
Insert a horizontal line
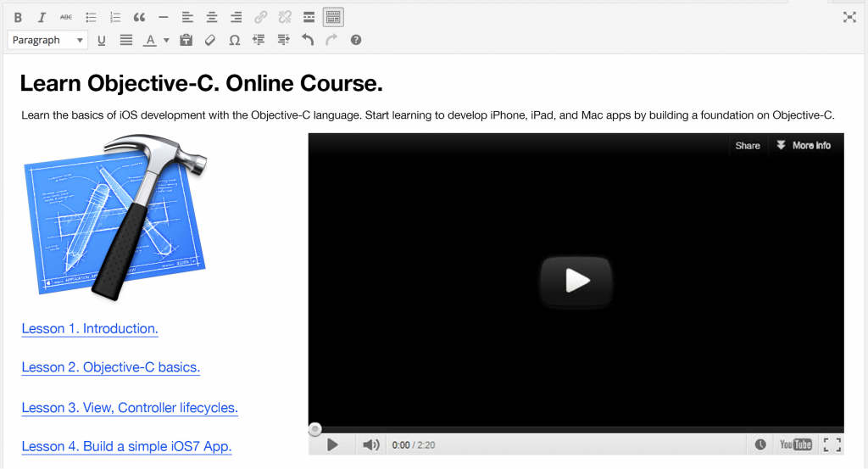163,18
